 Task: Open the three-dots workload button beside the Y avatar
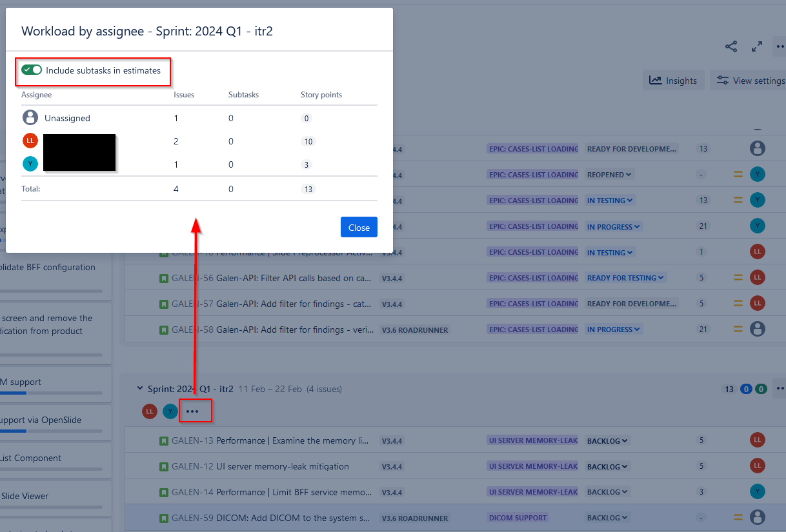coord(192,411)
